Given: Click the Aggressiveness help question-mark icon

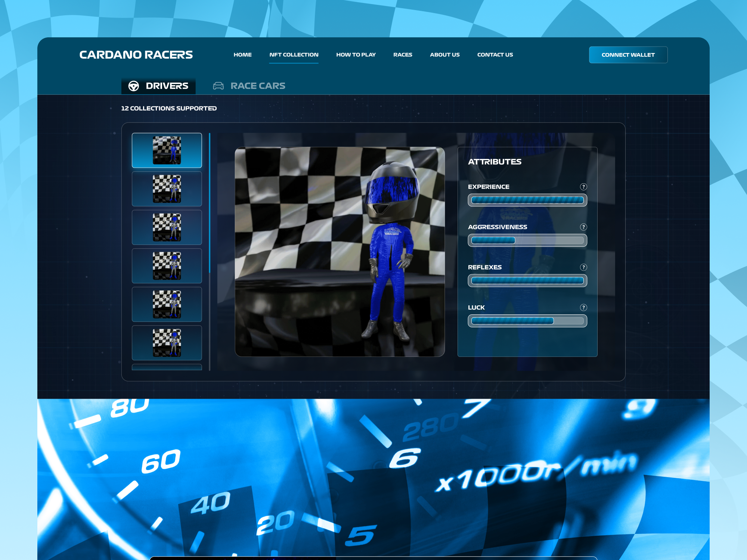Looking at the screenshot, I should tap(583, 227).
